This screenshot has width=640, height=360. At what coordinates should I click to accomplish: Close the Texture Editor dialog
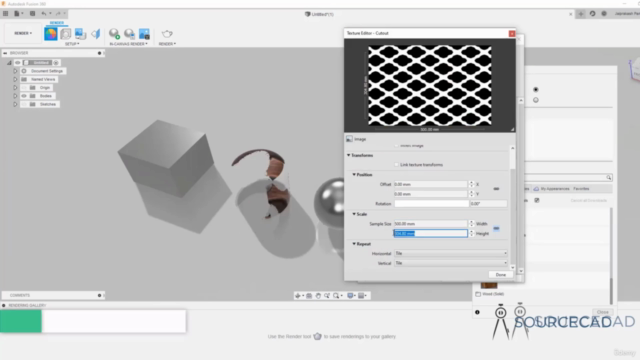[x=512, y=33]
